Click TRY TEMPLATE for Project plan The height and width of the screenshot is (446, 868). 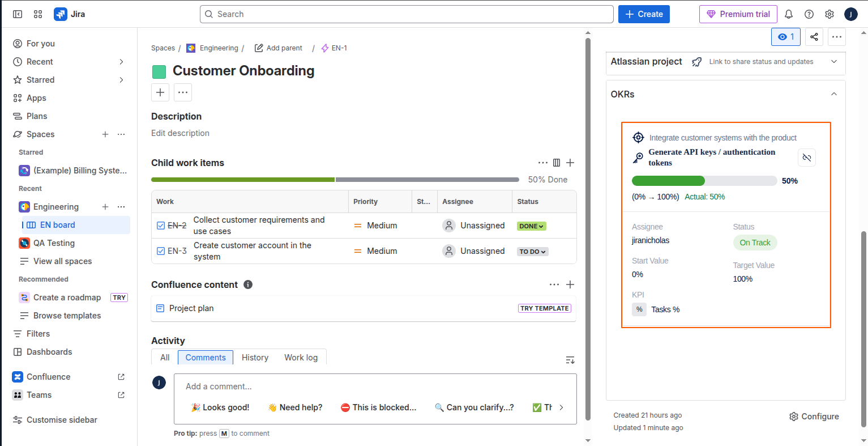pos(545,308)
